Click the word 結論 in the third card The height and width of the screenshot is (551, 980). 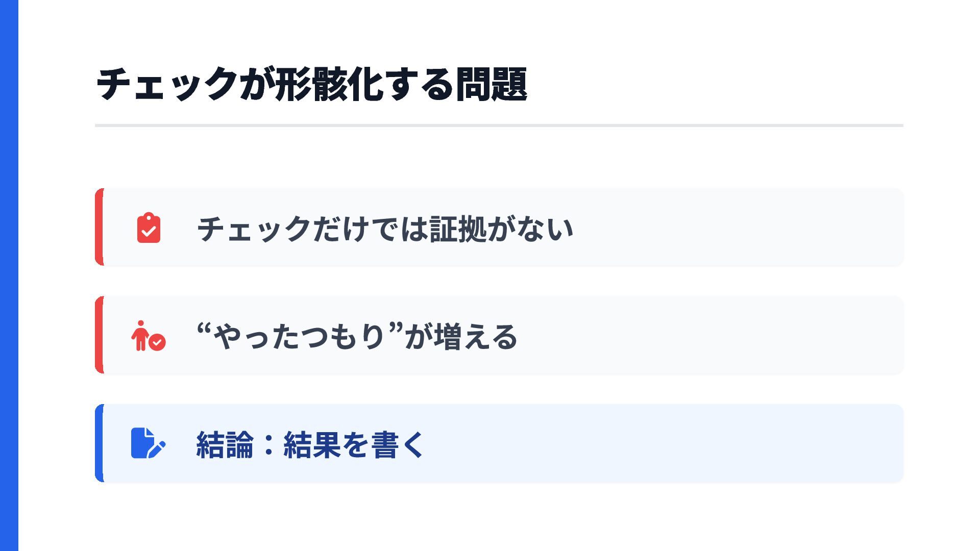pyautogui.click(x=225, y=444)
